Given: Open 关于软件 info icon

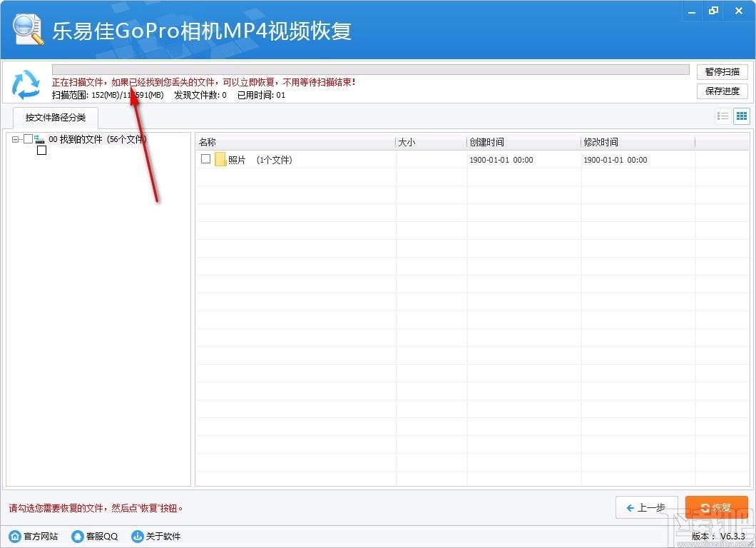Looking at the screenshot, I should pos(138,536).
